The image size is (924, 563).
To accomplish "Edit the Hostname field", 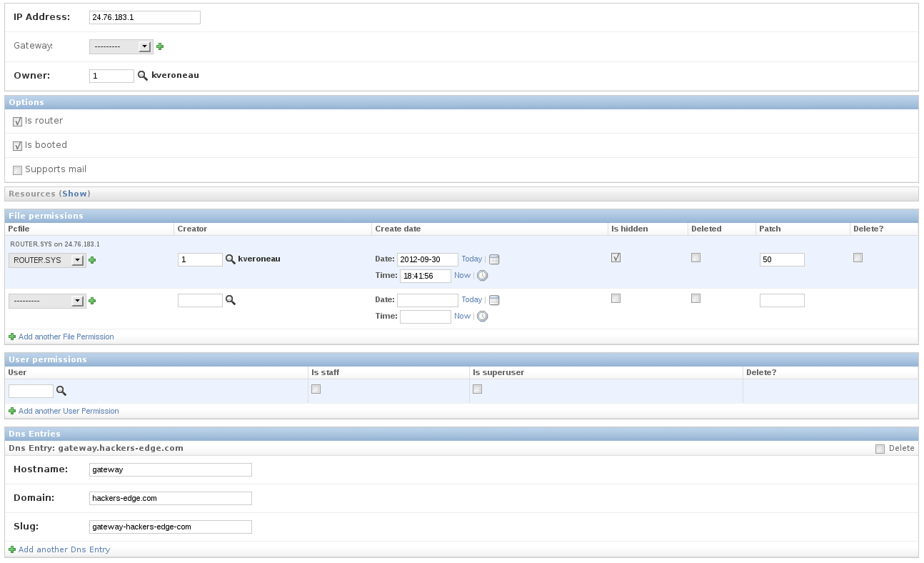I will 171,469.
